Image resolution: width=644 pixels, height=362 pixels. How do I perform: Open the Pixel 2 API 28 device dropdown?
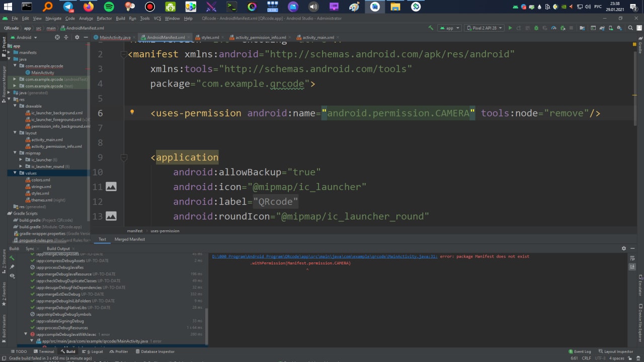pos(484,28)
